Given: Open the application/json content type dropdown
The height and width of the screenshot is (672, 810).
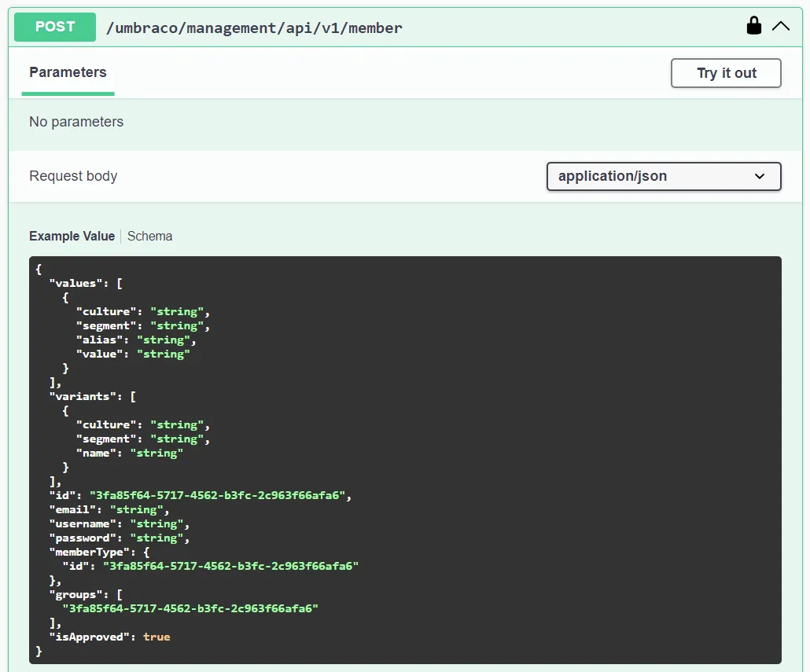Looking at the screenshot, I should pyautogui.click(x=663, y=176).
